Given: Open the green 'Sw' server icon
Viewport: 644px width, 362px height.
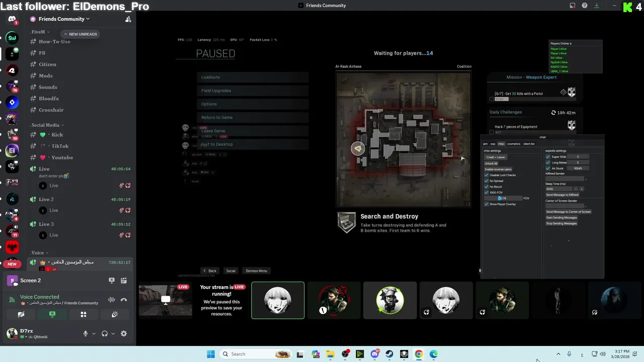Looking at the screenshot, I should pos(12,38).
